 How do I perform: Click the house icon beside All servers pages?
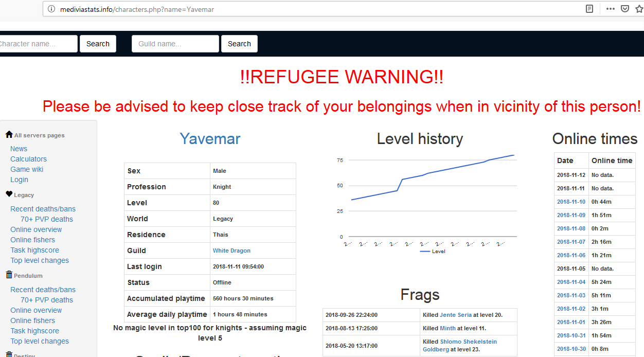[x=9, y=134]
